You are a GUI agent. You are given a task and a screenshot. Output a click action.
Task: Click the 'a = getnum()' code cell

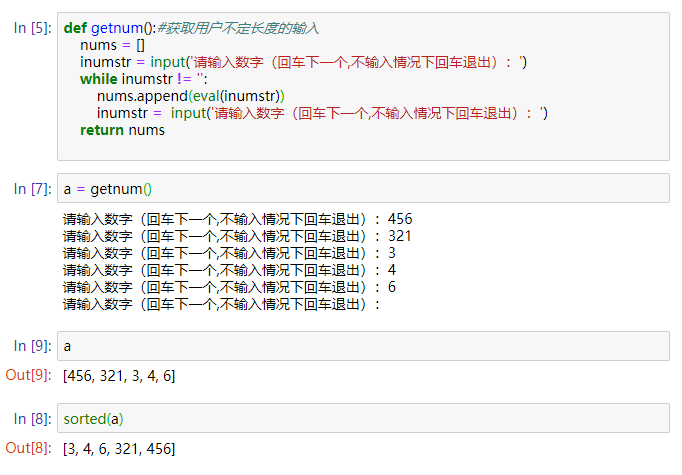pyautogui.click(x=363, y=188)
